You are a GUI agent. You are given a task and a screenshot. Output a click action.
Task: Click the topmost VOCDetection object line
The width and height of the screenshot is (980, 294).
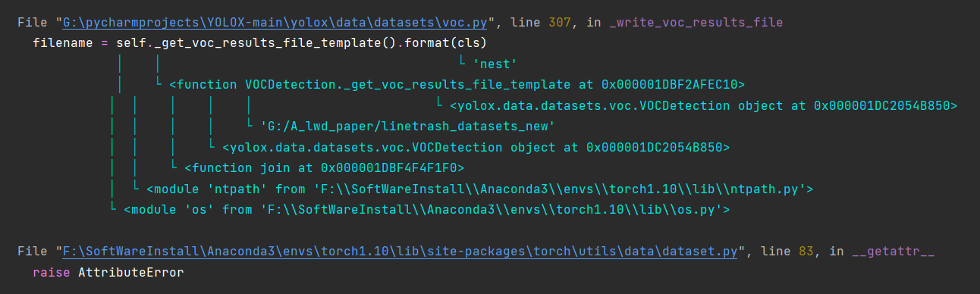[703, 105]
